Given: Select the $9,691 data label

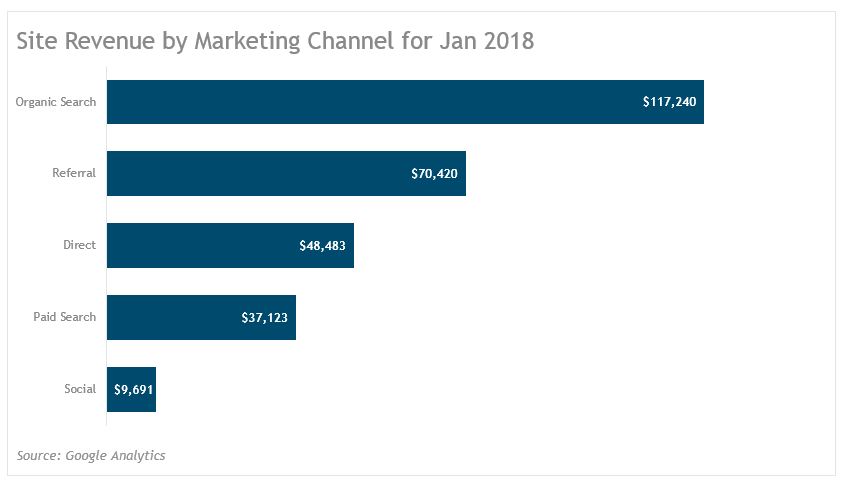Looking at the screenshot, I should tap(133, 390).
